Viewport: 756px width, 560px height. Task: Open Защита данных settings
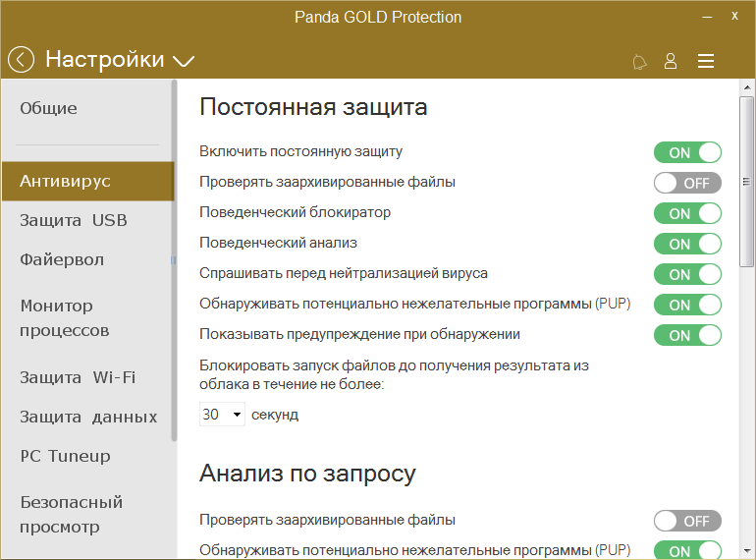click(87, 417)
